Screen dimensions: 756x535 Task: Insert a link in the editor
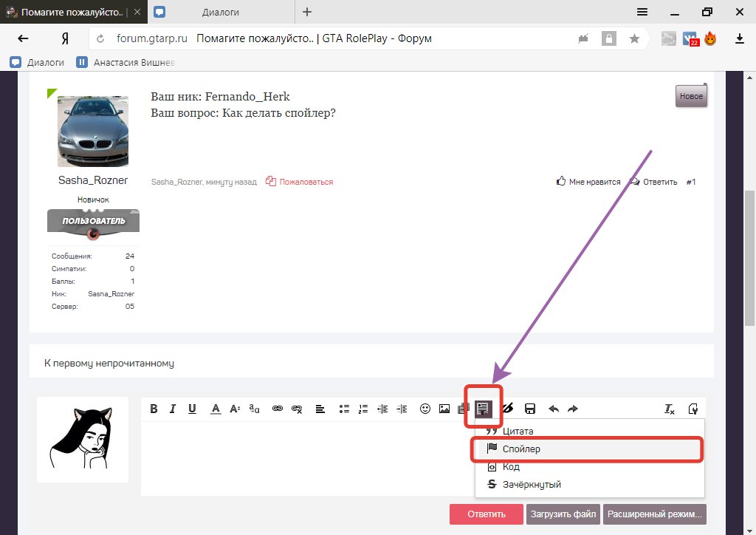278,409
